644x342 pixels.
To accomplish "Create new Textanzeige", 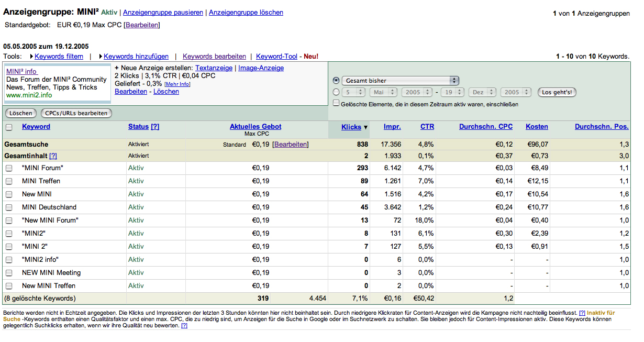I will 214,68.
